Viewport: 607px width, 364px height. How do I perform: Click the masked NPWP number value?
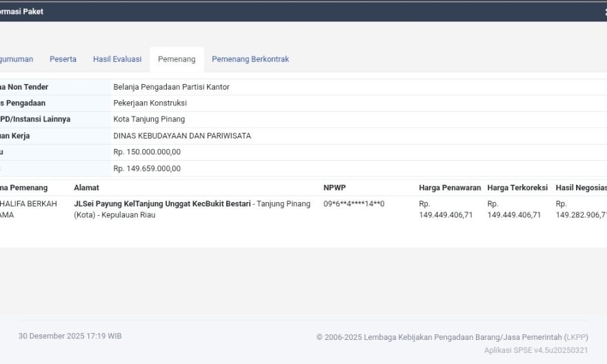(x=354, y=204)
